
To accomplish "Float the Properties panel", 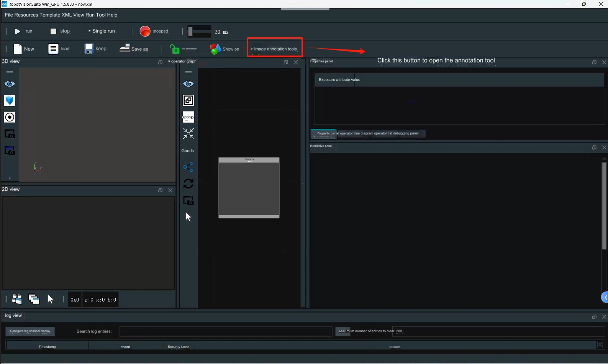I will click(x=594, y=62).
